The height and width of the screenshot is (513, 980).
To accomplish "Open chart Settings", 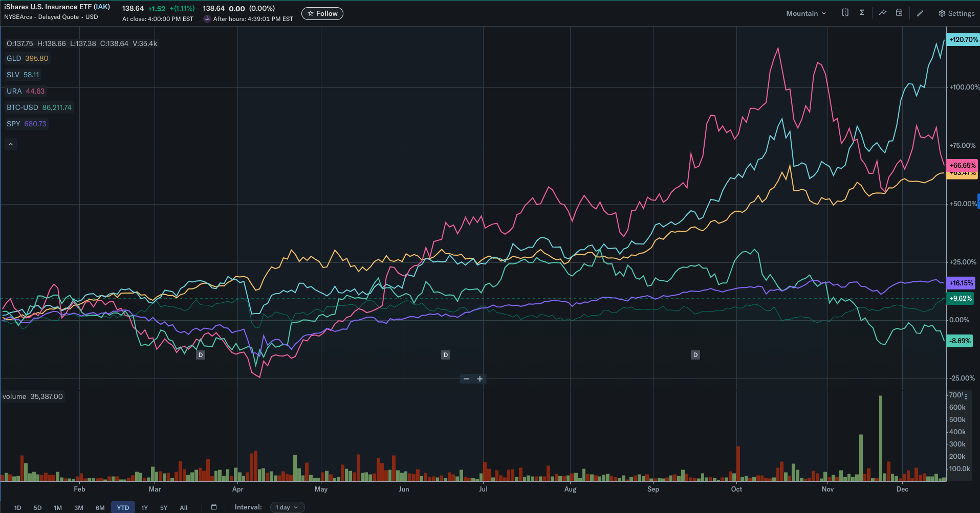I will point(956,13).
